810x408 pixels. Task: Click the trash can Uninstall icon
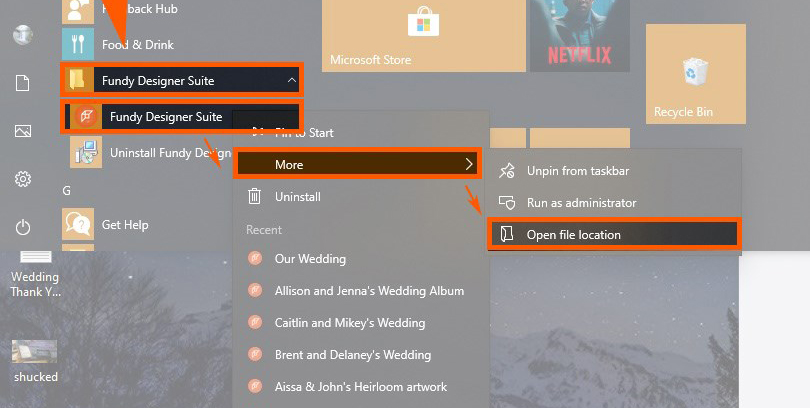(x=254, y=196)
